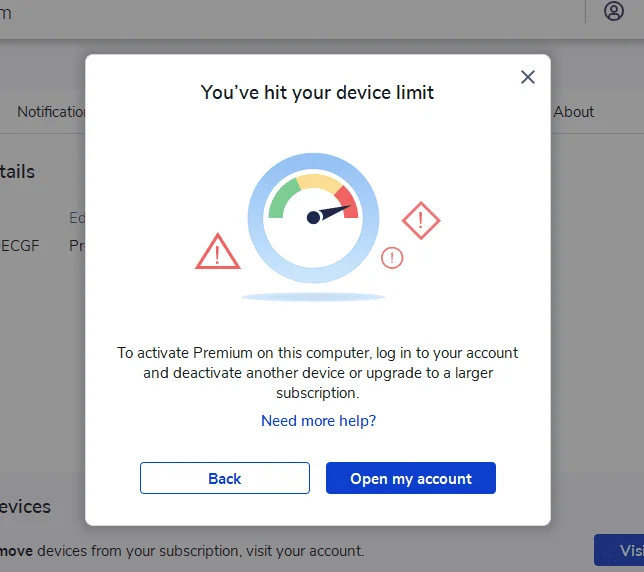Click the red triangle warning icon
This screenshot has width=644, height=572.
coord(218,251)
